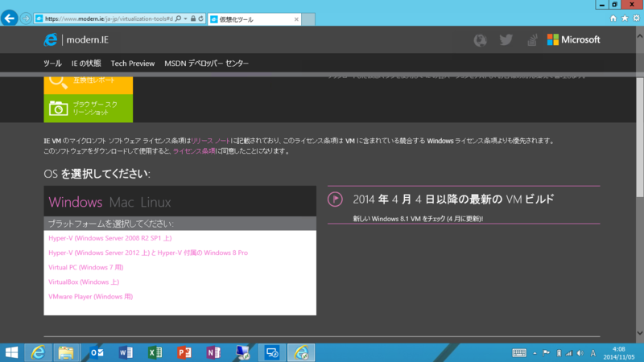The width and height of the screenshot is (644, 362).
Task: Click 新しい Windows 8.1 VM をチェック text
Action: 418,219
